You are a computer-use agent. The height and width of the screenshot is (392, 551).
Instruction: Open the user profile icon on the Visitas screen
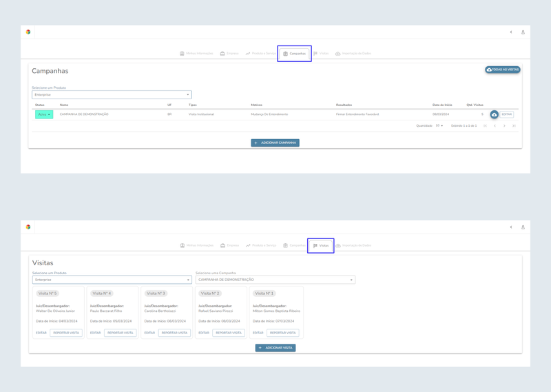(x=523, y=227)
